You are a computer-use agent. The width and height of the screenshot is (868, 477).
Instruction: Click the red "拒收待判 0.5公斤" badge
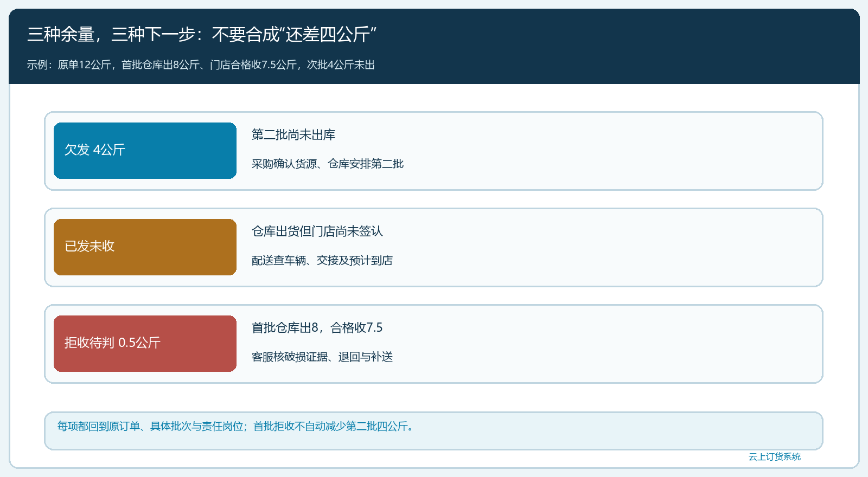pyautogui.click(x=145, y=344)
